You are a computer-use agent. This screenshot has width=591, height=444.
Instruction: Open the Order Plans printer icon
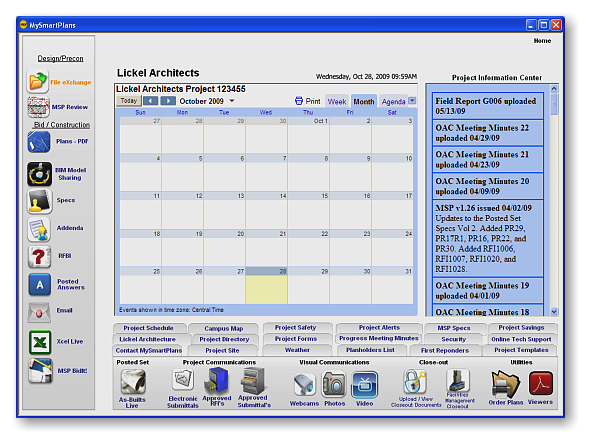pyautogui.click(x=505, y=384)
